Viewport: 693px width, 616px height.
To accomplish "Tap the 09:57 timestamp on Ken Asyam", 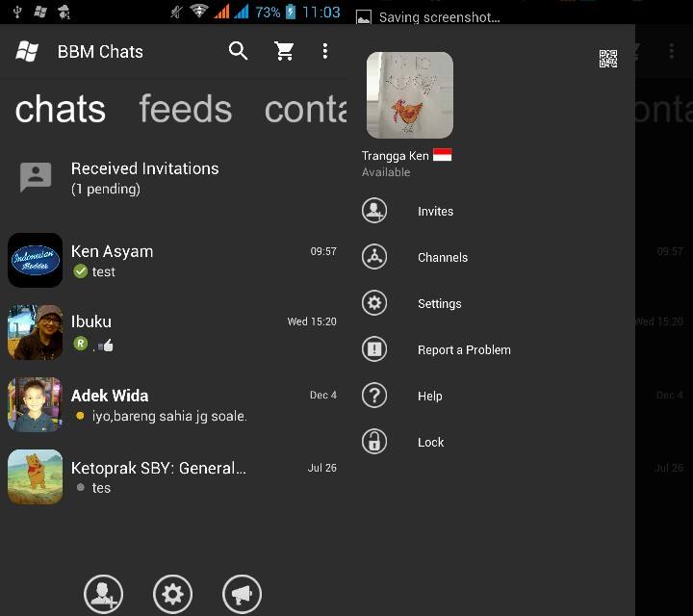I will [323, 251].
